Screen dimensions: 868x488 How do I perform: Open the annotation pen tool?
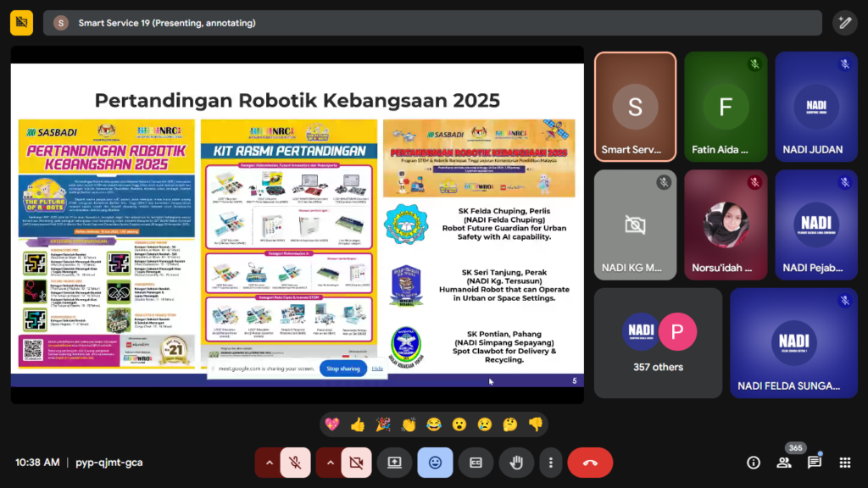click(x=845, y=23)
